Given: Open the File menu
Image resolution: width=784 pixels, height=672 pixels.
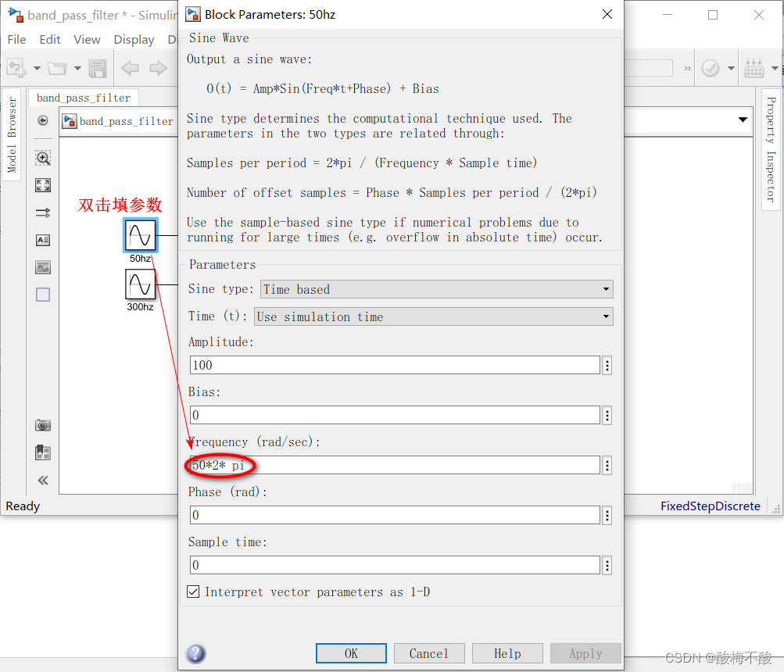Looking at the screenshot, I should point(16,40).
